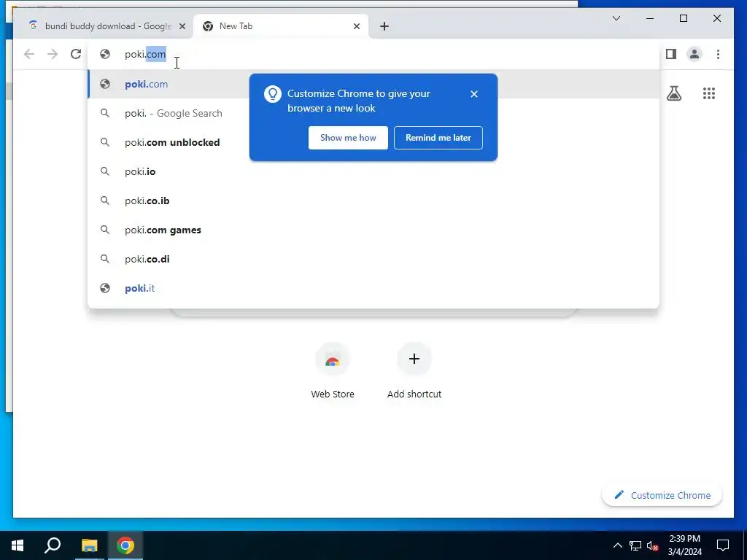Click the Web Store label text
Screen dimensions: 747x560
[x=333, y=394]
